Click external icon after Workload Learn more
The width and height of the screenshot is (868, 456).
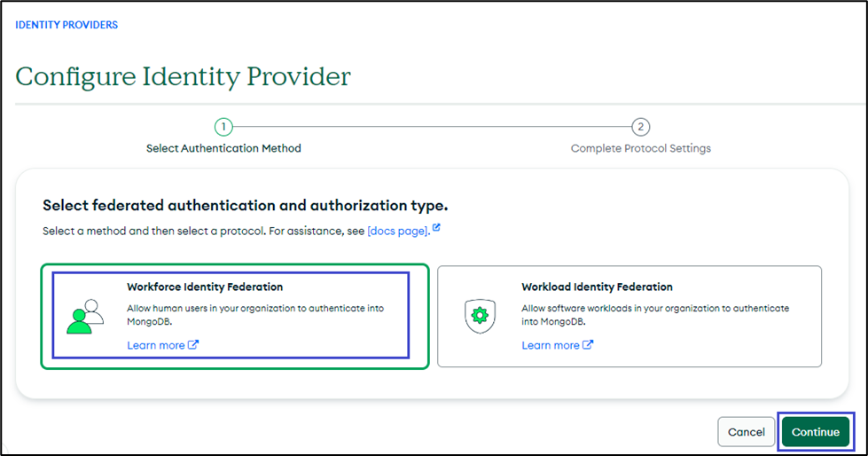click(x=588, y=345)
